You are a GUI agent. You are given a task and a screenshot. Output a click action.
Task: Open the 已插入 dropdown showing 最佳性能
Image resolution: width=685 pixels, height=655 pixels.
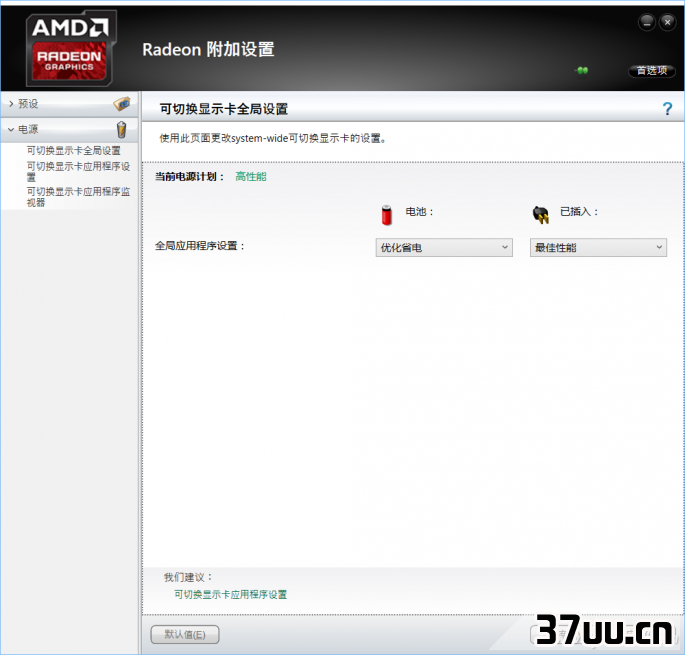(x=598, y=247)
